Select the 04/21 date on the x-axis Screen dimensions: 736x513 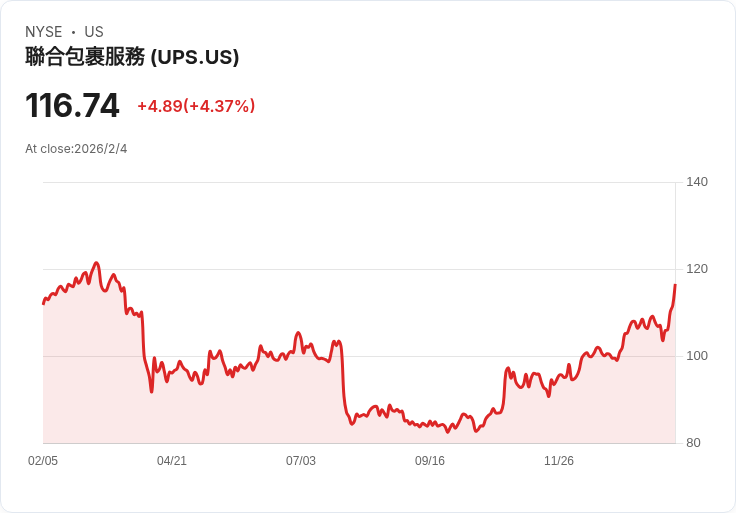tap(172, 461)
